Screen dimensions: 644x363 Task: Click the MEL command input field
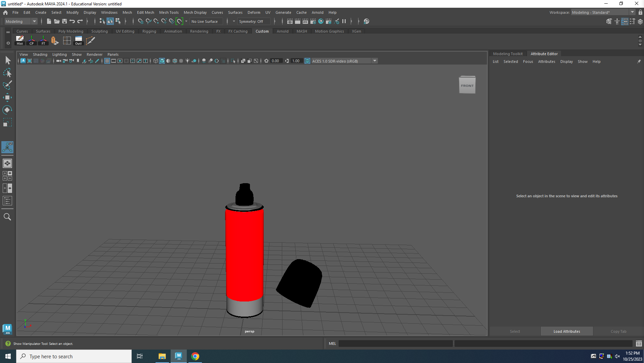point(395,344)
